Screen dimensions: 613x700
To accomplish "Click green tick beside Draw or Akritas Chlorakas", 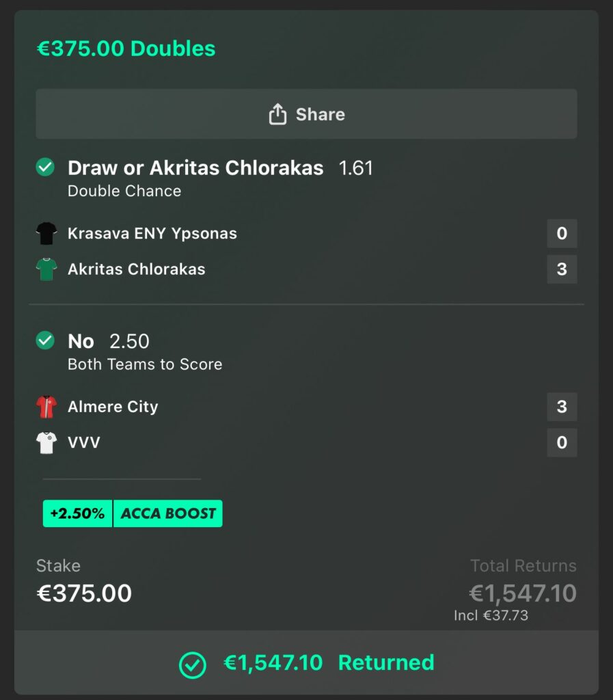I will click(x=45, y=167).
